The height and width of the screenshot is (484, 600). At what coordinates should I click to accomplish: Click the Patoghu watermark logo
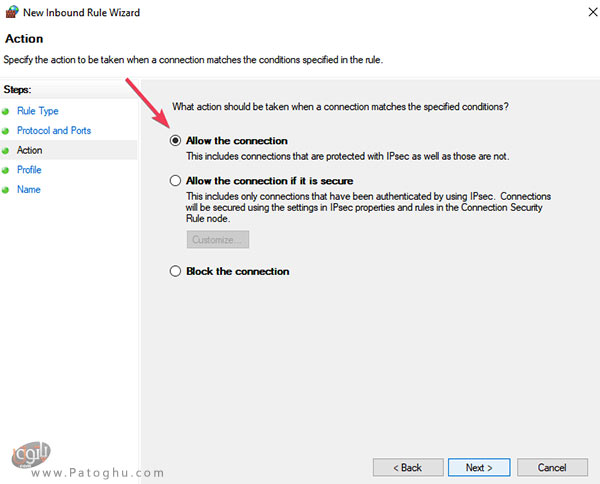(31, 455)
